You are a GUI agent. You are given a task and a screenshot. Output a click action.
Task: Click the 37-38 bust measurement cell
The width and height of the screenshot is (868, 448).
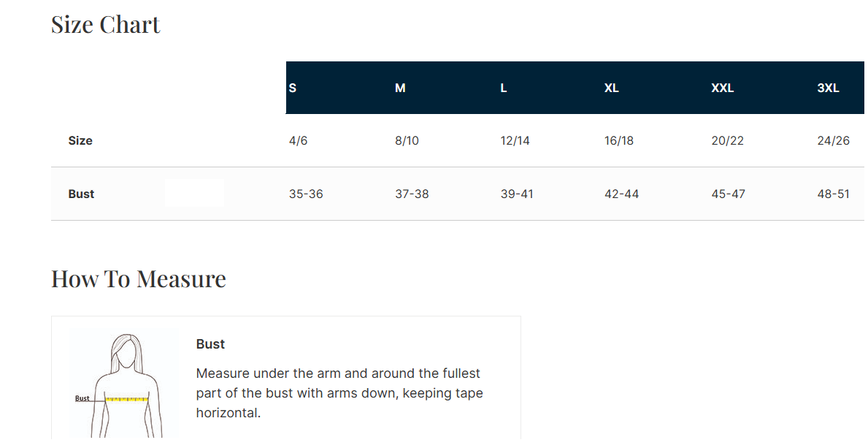pyautogui.click(x=412, y=194)
